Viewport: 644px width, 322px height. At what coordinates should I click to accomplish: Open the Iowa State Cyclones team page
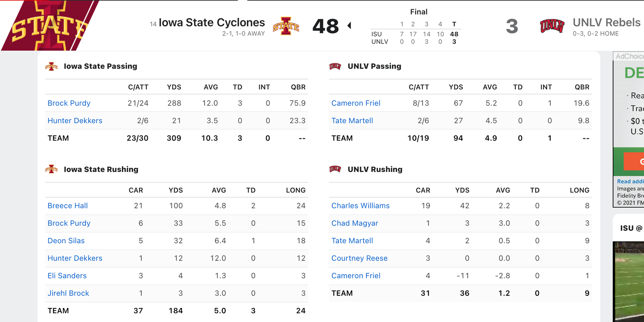[212, 23]
